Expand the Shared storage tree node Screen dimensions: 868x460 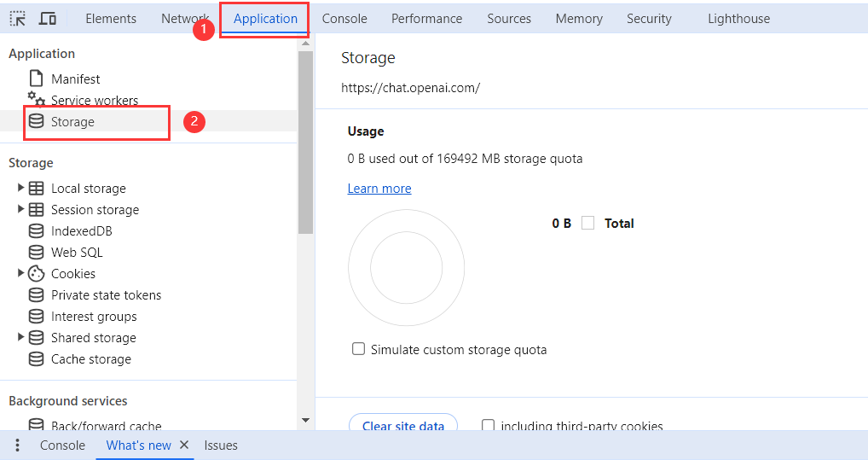tap(20, 337)
